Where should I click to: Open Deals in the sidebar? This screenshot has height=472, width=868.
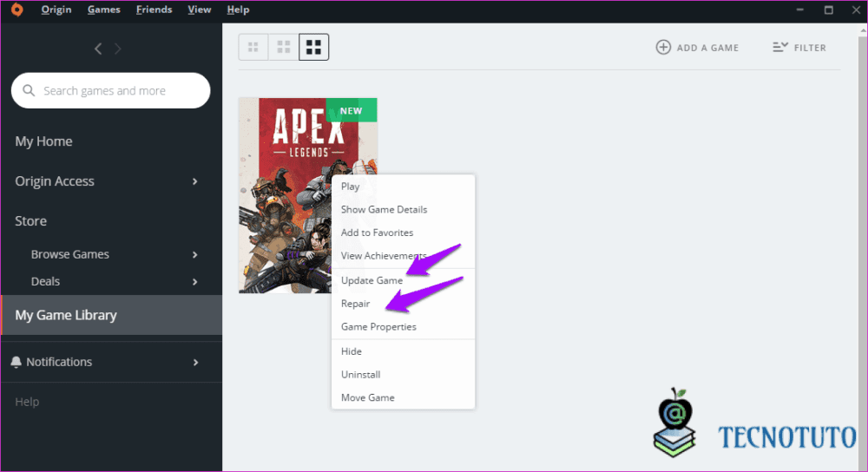(45, 281)
